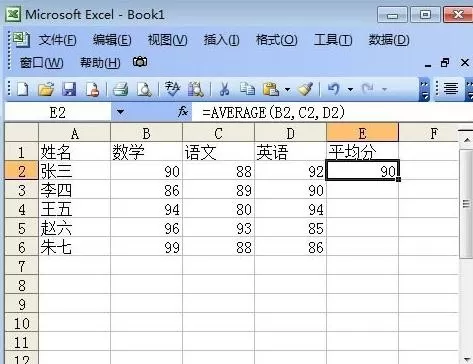Click the 英语 header cell
This screenshot has width=473, height=364.
pyautogui.click(x=291, y=152)
